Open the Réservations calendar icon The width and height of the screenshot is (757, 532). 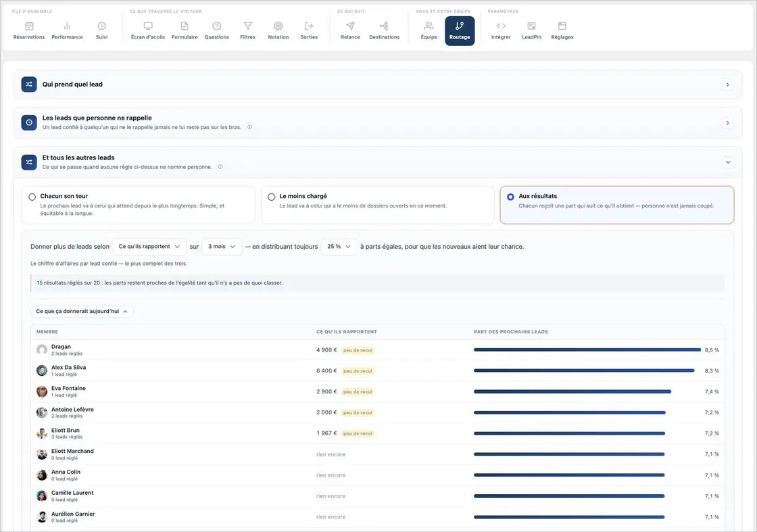pyautogui.click(x=29, y=26)
